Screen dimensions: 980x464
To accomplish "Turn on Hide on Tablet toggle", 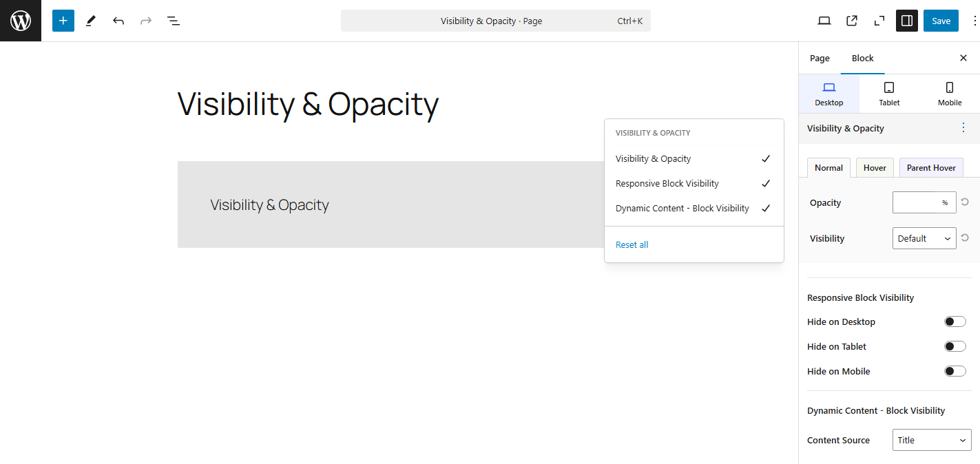I will 955,346.
